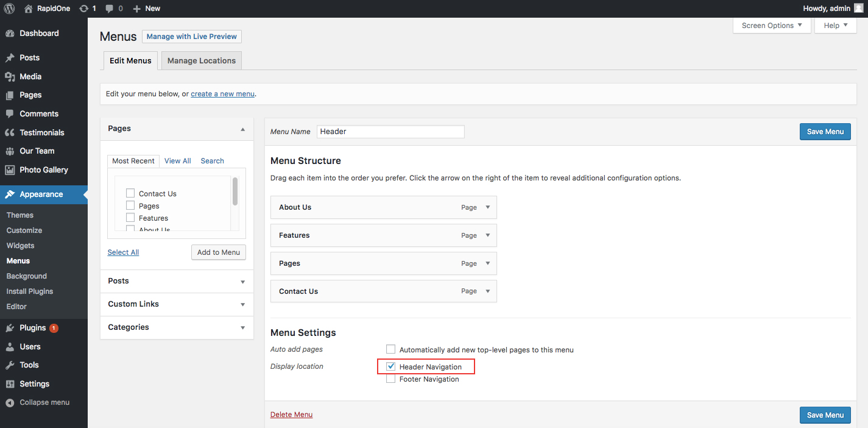Switch to the Edit Menus tab
Image resolution: width=868 pixels, height=428 pixels.
pyautogui.click(x=130, y=60)
